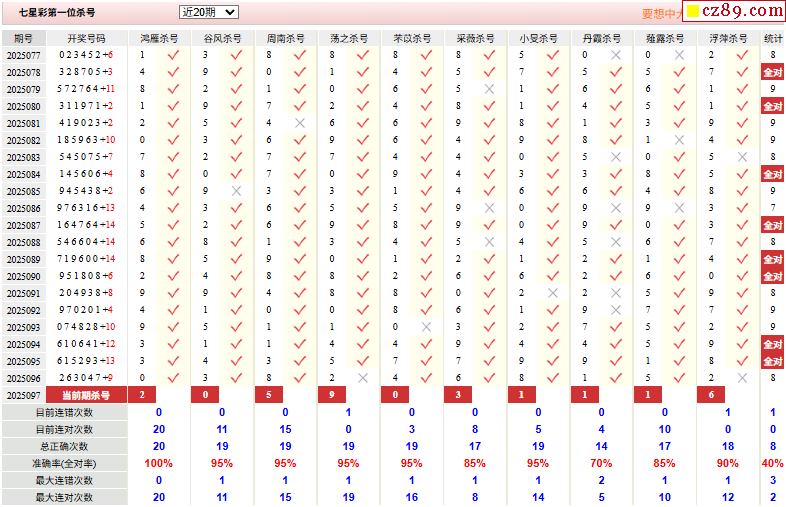Click the 统计 column header
This screenshot has height=507, width=786.
[773, 39]
